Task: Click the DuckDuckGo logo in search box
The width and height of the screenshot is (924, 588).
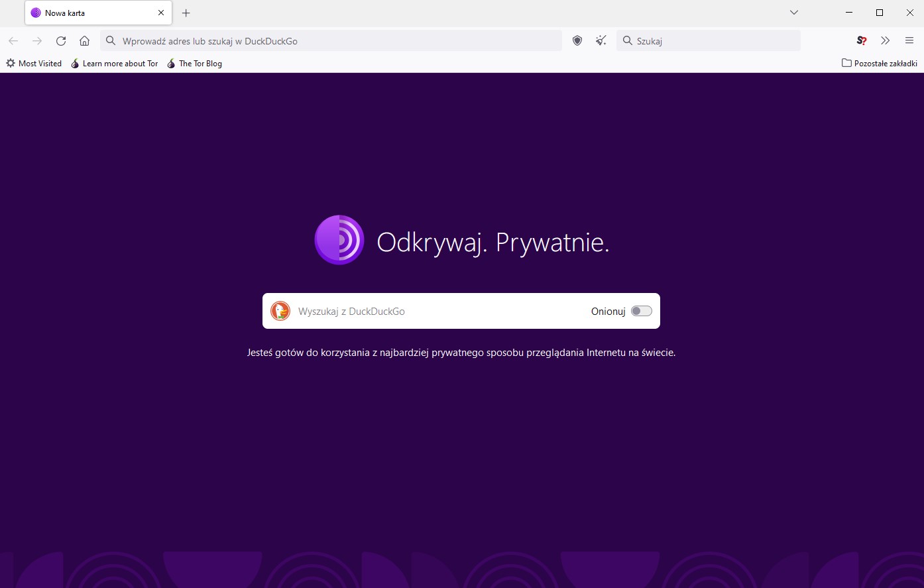Action: (x=280, y=311)
